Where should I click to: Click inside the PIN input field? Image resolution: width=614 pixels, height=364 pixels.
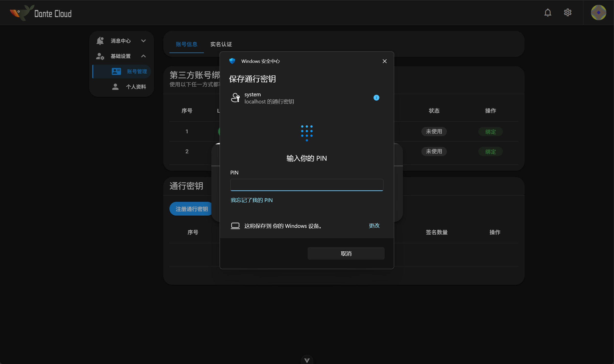coord(306,185)
